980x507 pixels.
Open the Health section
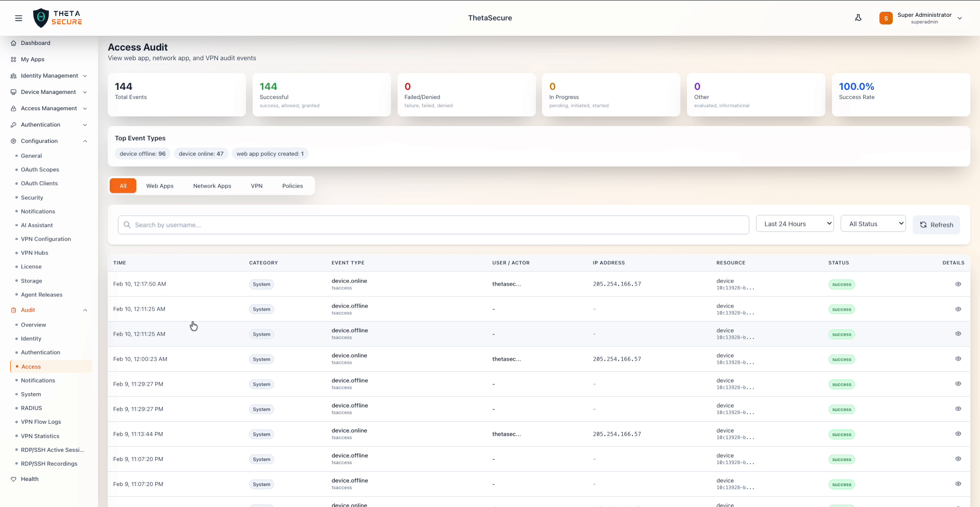30,479
